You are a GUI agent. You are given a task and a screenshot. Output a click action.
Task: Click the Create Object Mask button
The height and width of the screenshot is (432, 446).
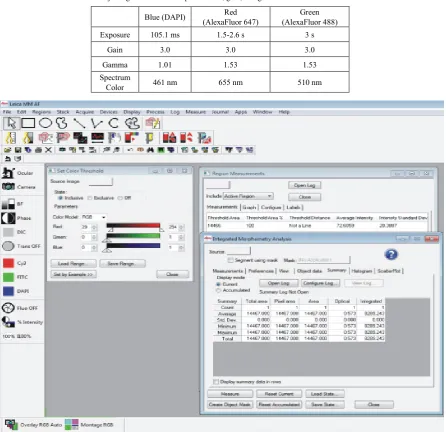click(x=230, y=404)
